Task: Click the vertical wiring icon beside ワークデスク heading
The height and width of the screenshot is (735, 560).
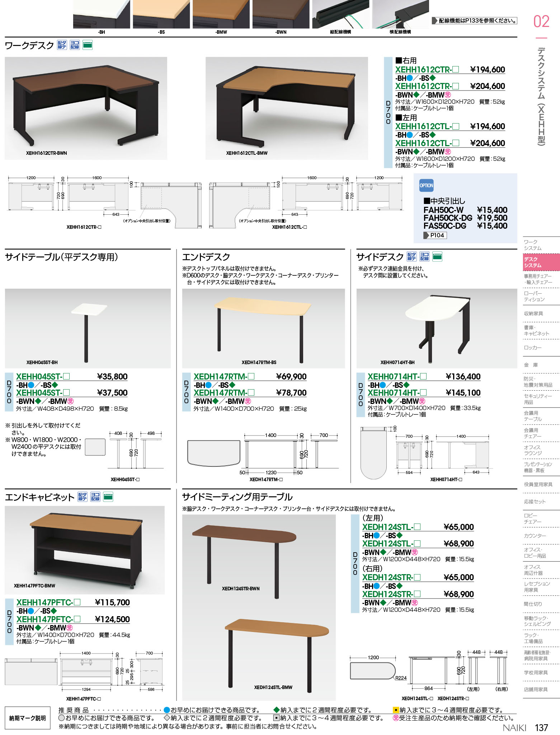Action: pyautogui.click(x=62, y=45)
